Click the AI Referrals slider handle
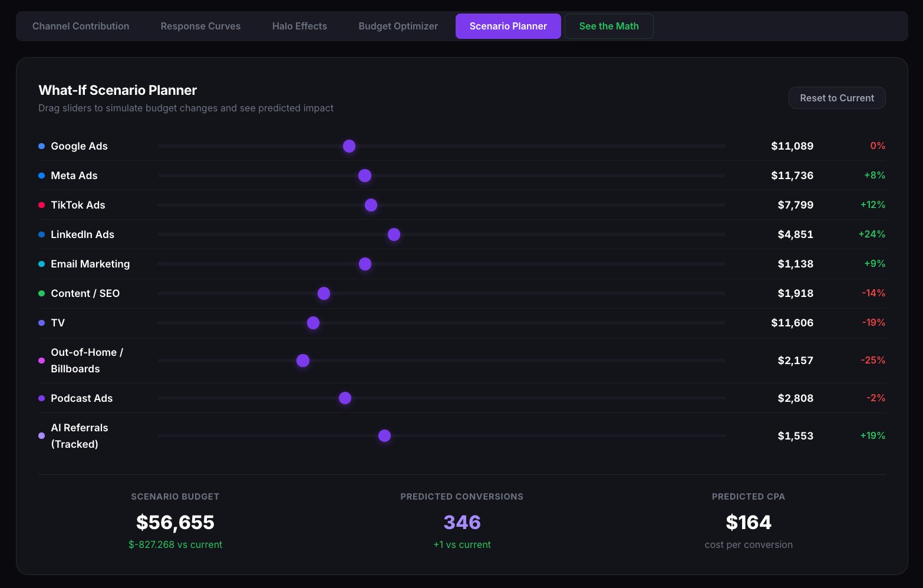Screen dimensions: 923x588 click(x=385, y=436)
